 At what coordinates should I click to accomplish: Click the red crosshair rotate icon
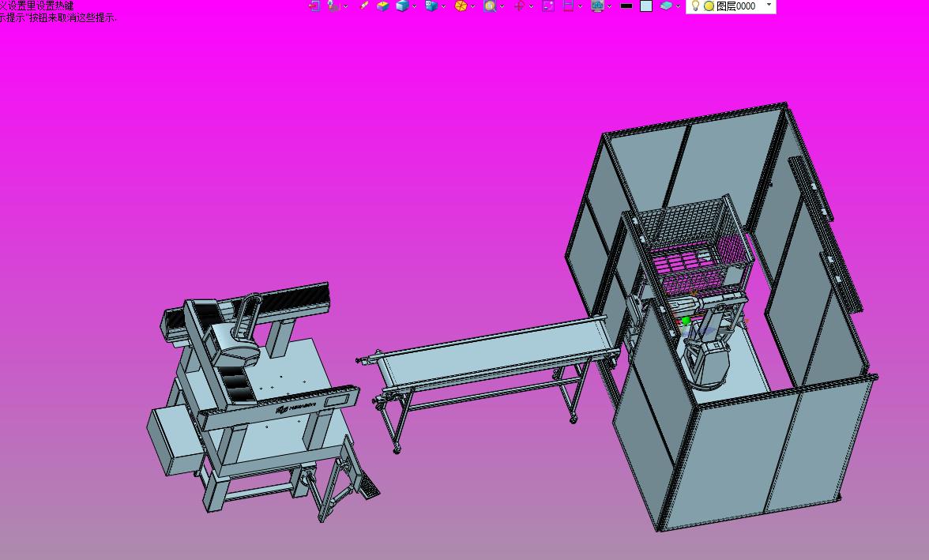[519, 6]
